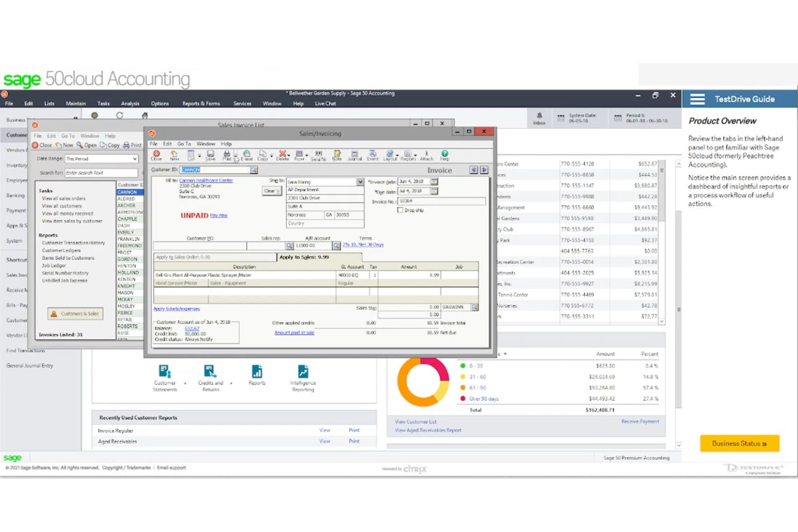Image resolution: width=798 pixels, height=532 pixels.
Task: Open the Maintain menu in main menu bar
Action: click(75, 103)
